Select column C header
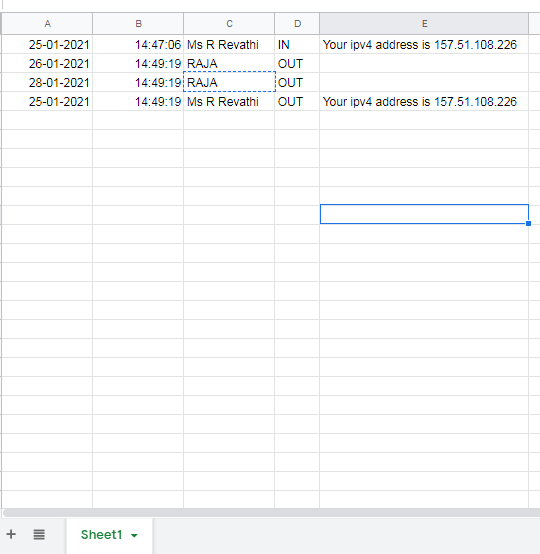This screenshot has width=540, height=554. (x=229, y=24)
